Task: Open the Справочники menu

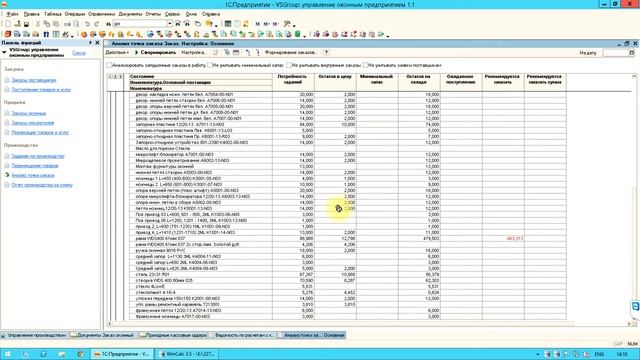Action: coord(101,14)
